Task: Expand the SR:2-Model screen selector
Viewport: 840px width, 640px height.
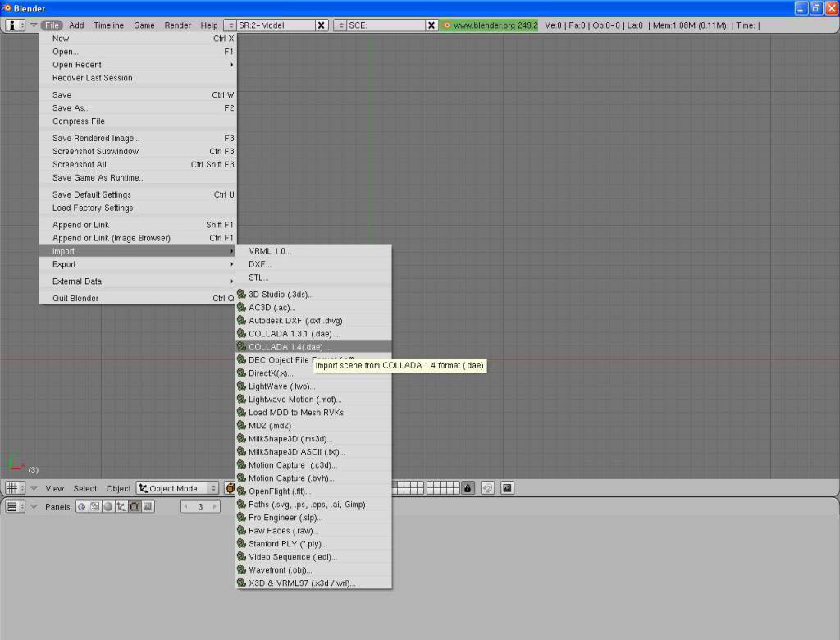Action: click(x=230, y=25)
